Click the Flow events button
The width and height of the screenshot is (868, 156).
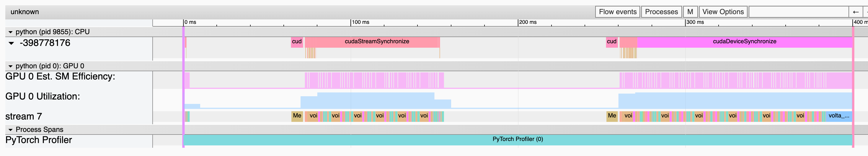coord(618,12)
